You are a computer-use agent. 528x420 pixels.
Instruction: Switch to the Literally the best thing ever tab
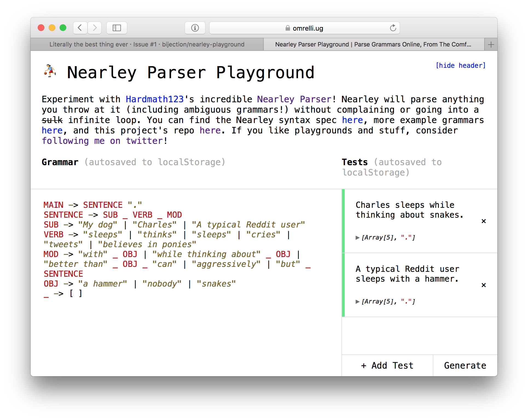(147, 45)
